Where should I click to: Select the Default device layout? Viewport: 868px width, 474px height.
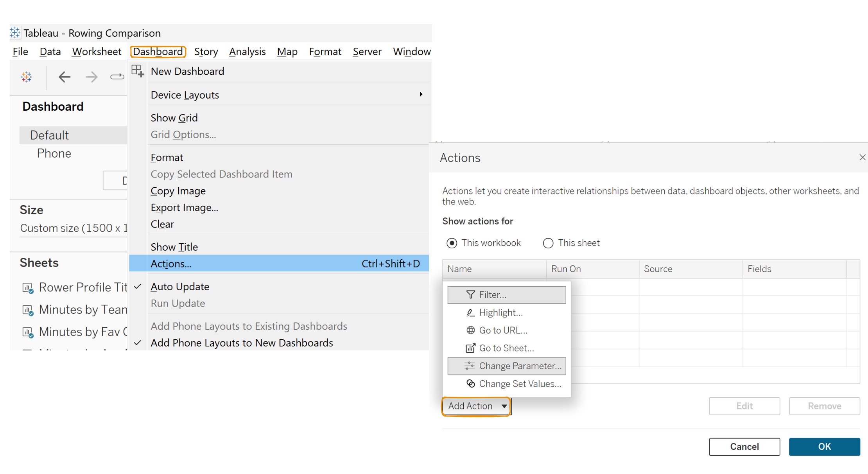click(74, 135)
